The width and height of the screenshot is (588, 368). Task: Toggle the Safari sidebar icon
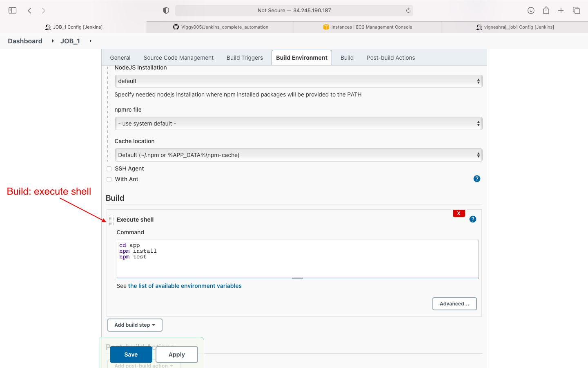13,11
